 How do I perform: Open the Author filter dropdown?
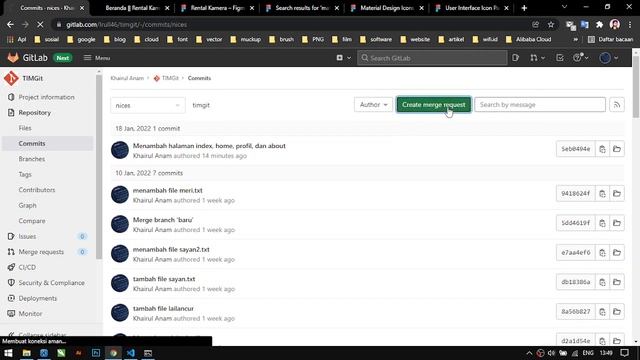(373, 105)
